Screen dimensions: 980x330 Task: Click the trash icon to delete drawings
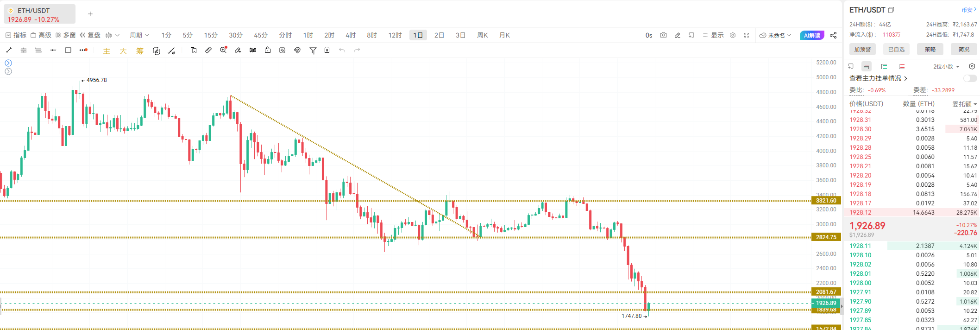click(x=327, y=50)
